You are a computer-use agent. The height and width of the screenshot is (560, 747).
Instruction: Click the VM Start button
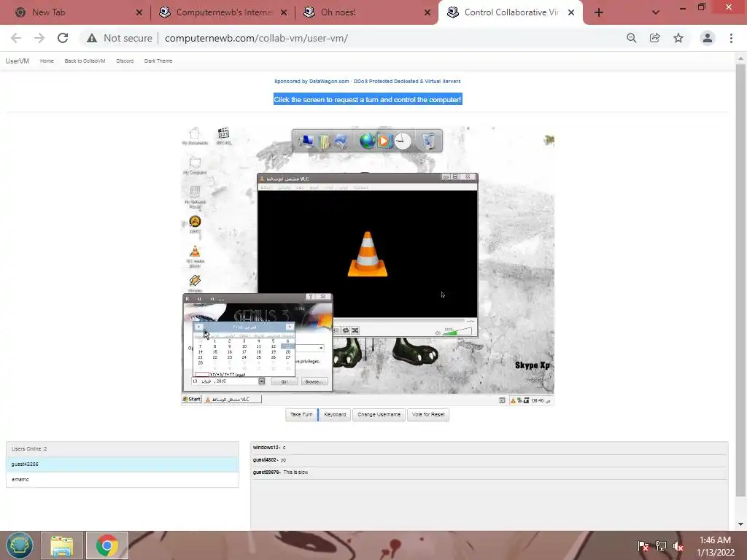click(192, 400)
